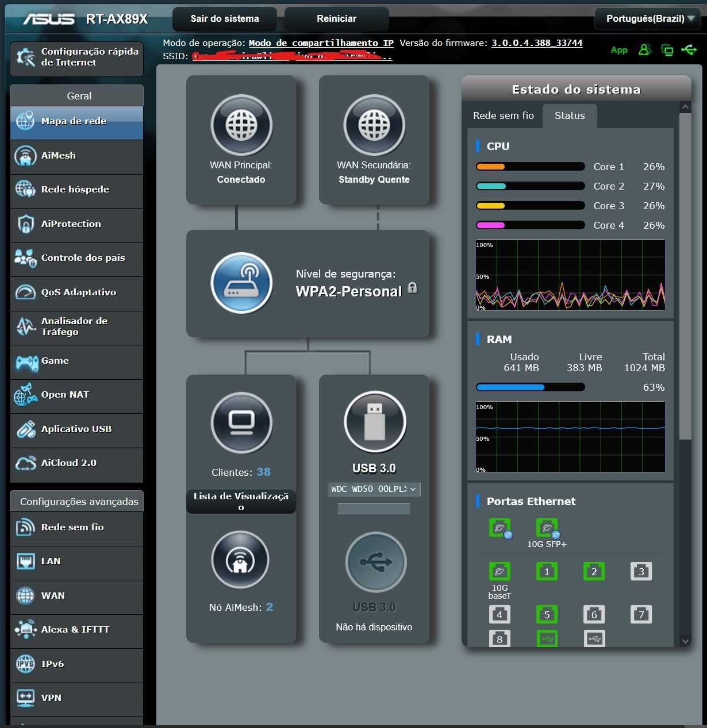Click the Configurações avançadas header
This screenshot has height=728, width=707.
coord(76,501)
